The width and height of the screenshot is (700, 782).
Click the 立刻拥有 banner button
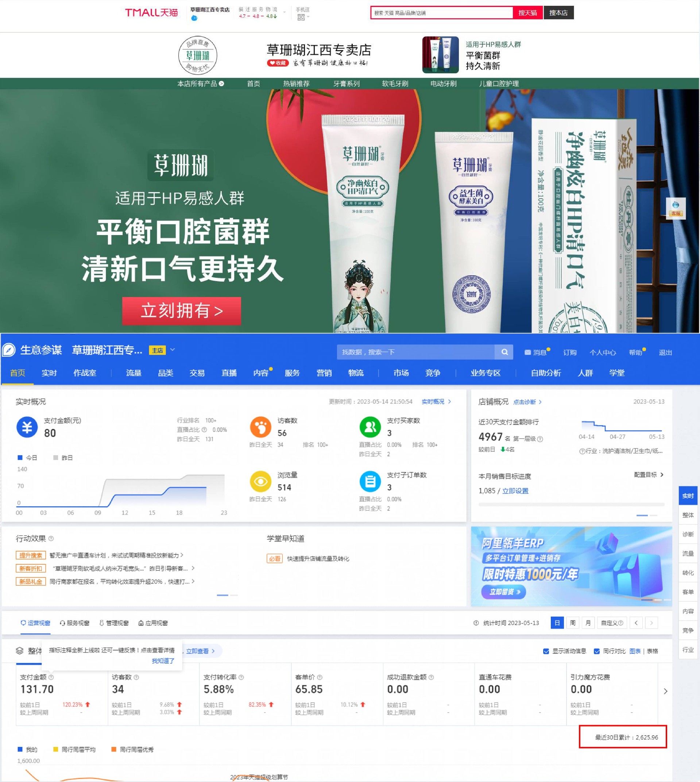click(182, 312)
